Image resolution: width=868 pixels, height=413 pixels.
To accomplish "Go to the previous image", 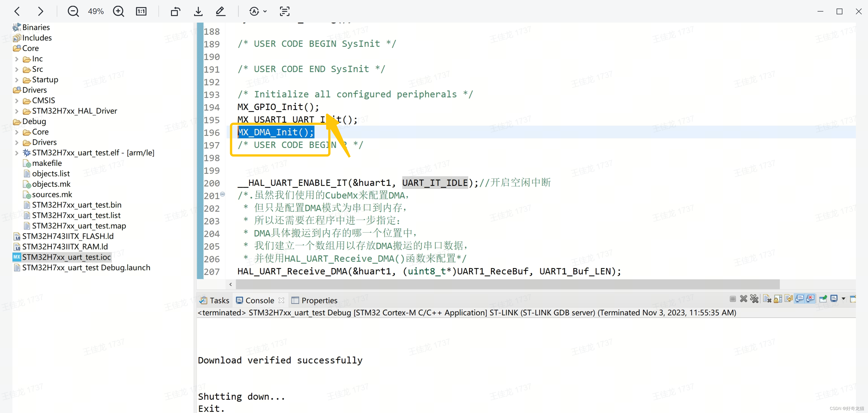I will (17, 11).
